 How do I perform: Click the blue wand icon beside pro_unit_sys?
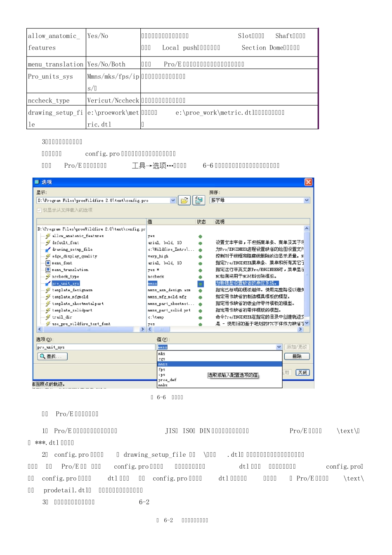[x=48, y=283]
